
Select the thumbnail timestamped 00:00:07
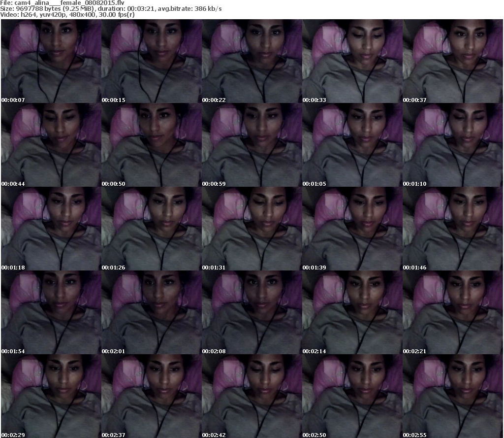(x=51, y=61)
